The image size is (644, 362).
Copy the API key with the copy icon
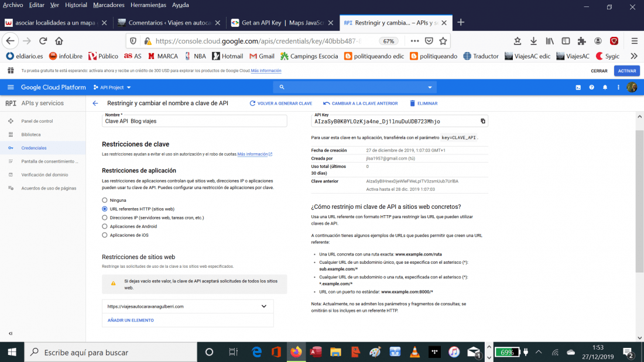tap(482, 121)
